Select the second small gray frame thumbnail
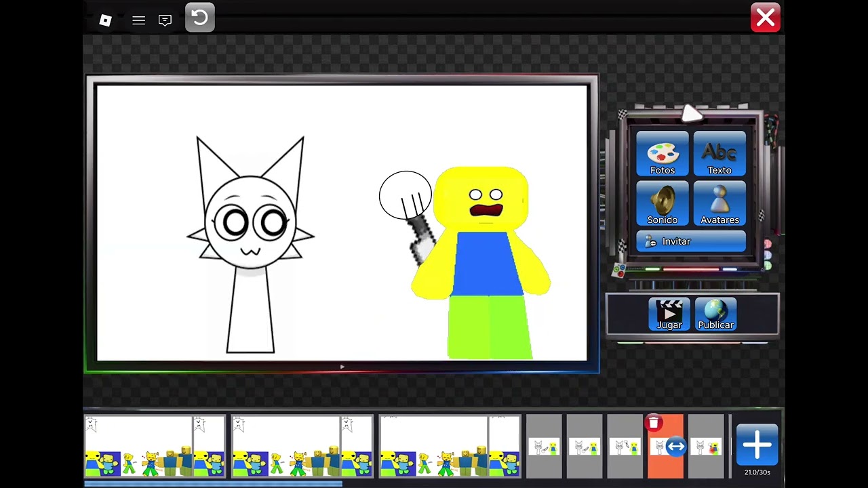The image size is (868, 488). click(585, 447)
